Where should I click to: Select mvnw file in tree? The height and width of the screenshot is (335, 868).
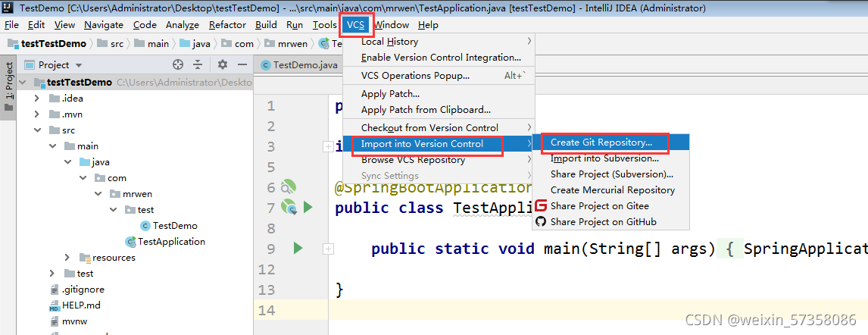click(69, 321)
